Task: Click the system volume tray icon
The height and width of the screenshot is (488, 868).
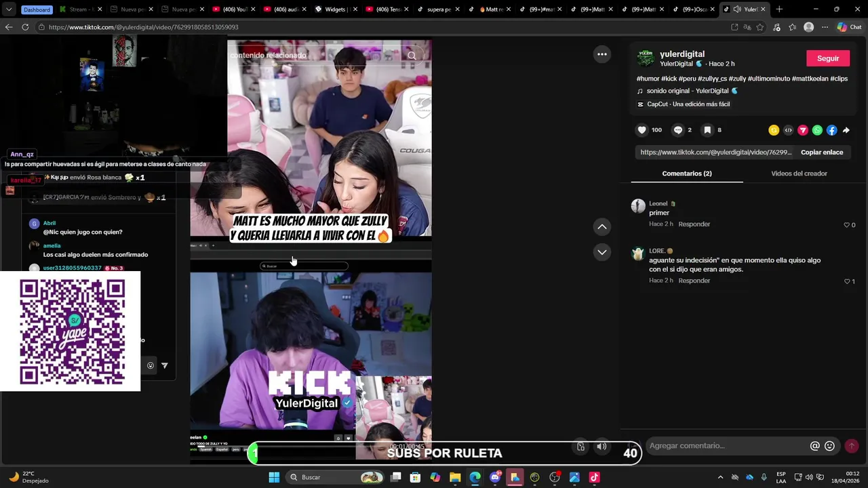Action: [x=809, y=477]
